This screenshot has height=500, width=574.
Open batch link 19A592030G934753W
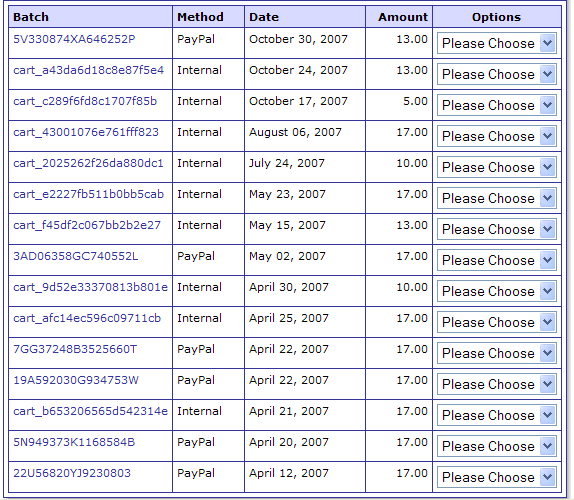(76, 380)
